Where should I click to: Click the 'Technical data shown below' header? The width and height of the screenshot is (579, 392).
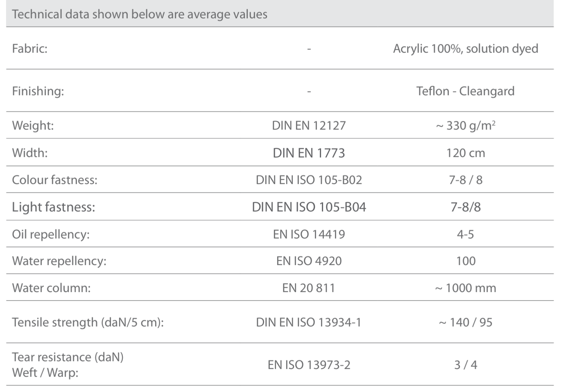(140, 14)
